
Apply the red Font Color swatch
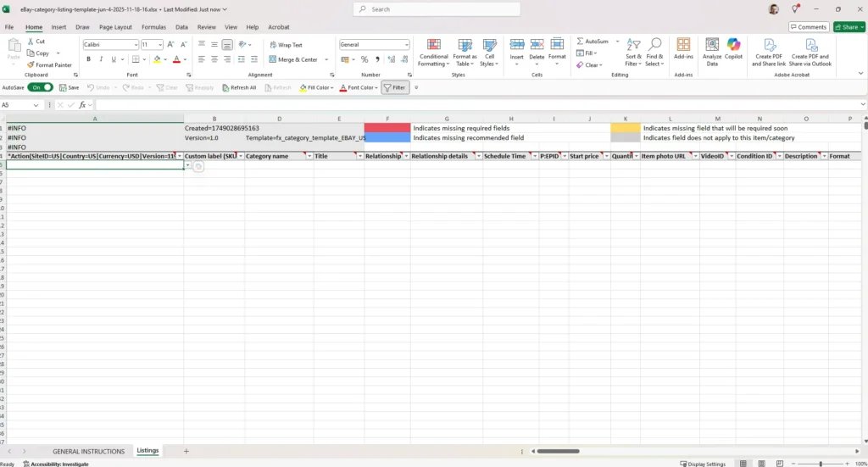pyautogui.click(x=176, y=59)
